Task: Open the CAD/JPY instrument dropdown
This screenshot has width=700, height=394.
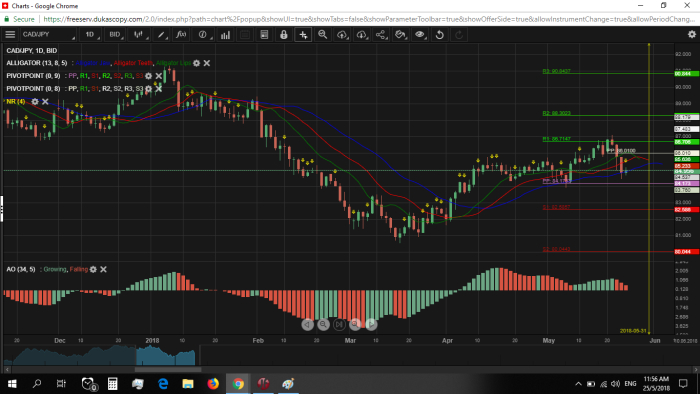Action: pos(48,34)
